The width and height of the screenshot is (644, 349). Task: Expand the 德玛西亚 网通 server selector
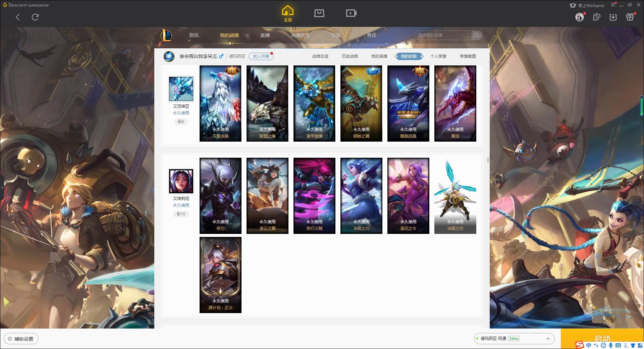point(514,339)
